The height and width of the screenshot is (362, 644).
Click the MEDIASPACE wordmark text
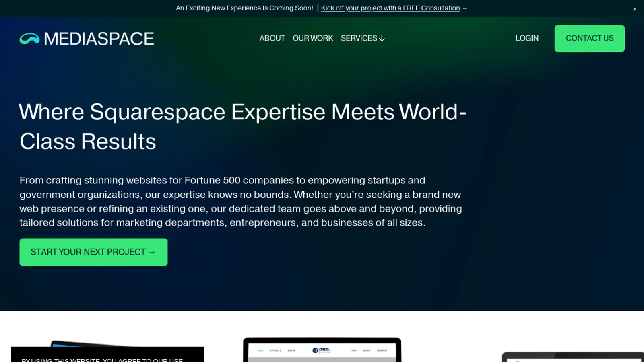pyautogui.click(x=99, y=39)
